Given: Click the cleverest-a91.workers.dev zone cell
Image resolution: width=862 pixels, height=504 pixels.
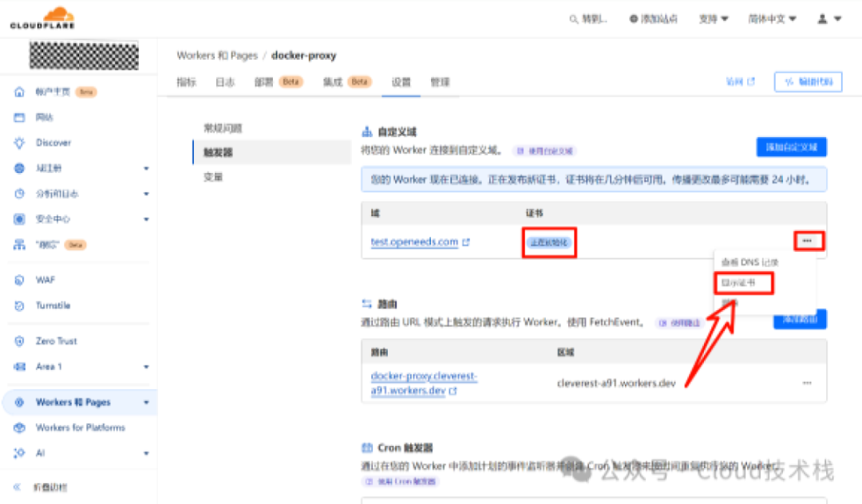Looking at the screenshot, I should 616,384.
